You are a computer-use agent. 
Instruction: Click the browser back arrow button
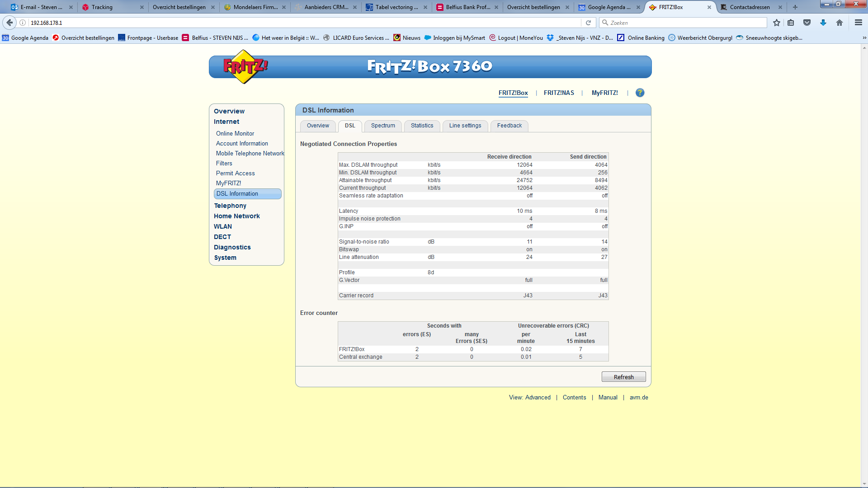(x=9, y=23)
